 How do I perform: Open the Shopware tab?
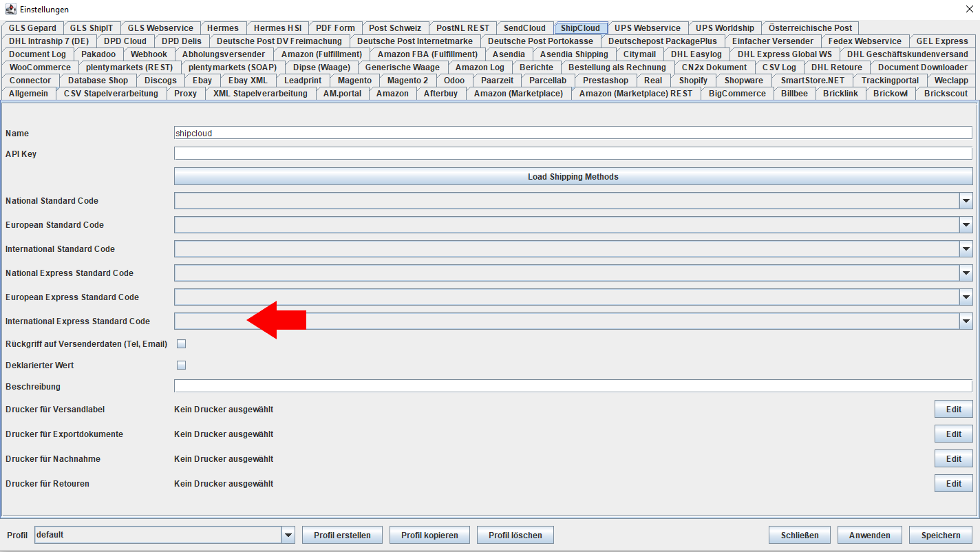[x=743, y=81]
